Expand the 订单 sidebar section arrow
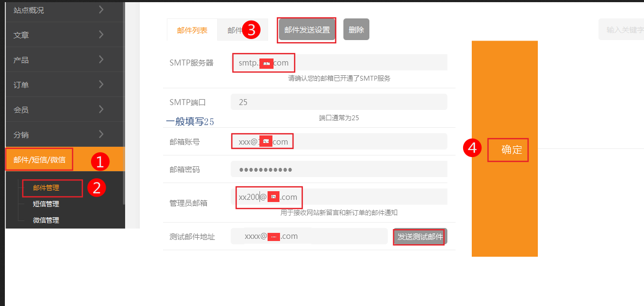The height and width of the screenshot is (306, 644). [x=101, y=84]
